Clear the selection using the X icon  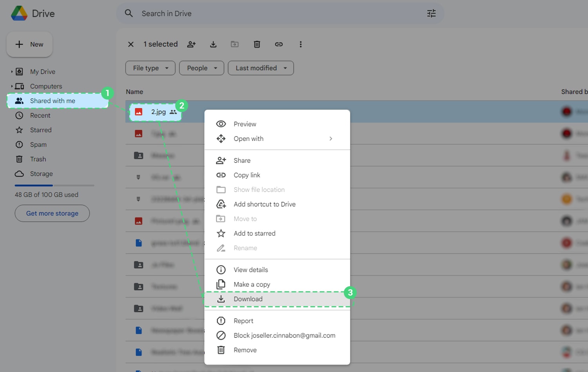click(x=131, y=44)
